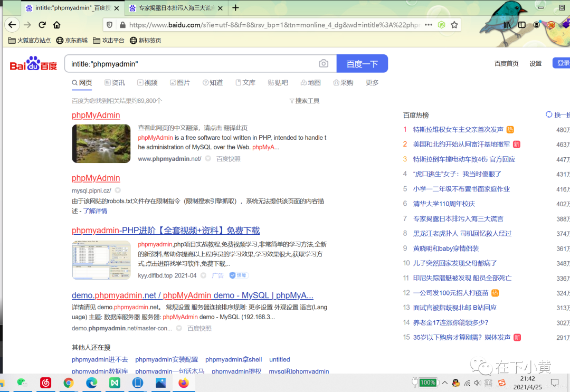570x392 pixels.
Task: Click the 换一换 refresh hot list icon
Action: point(549,115)
